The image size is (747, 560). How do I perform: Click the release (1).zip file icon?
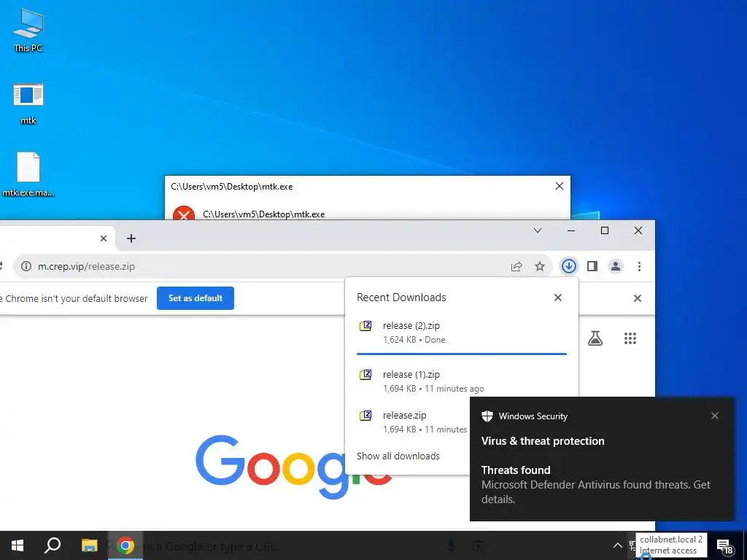[365, 375]
